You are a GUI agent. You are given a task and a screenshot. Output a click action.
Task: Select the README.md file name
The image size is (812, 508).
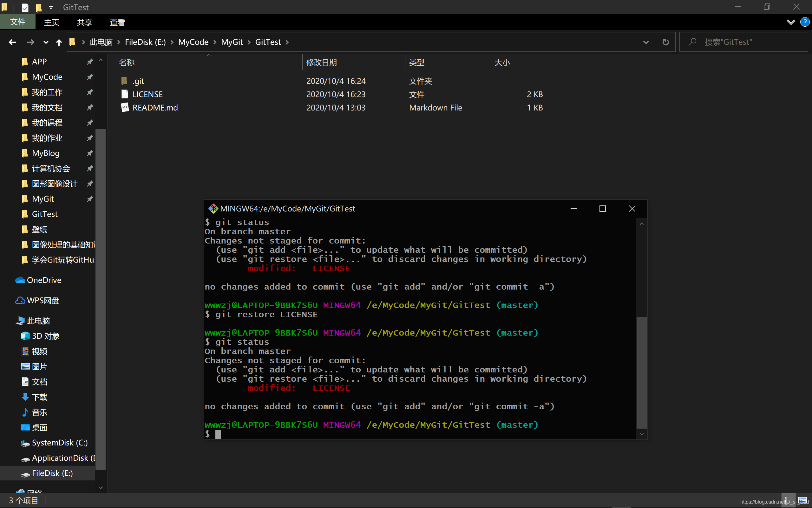(155, 108)
